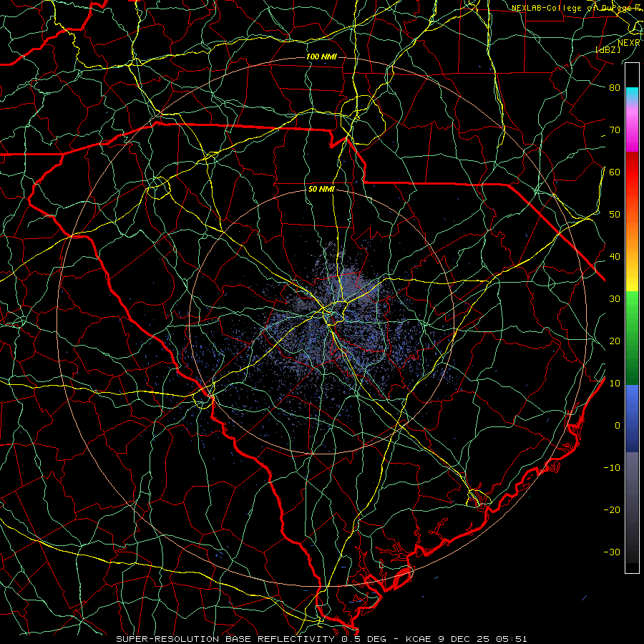Click the 80 value on the dBZ scale

615,88
